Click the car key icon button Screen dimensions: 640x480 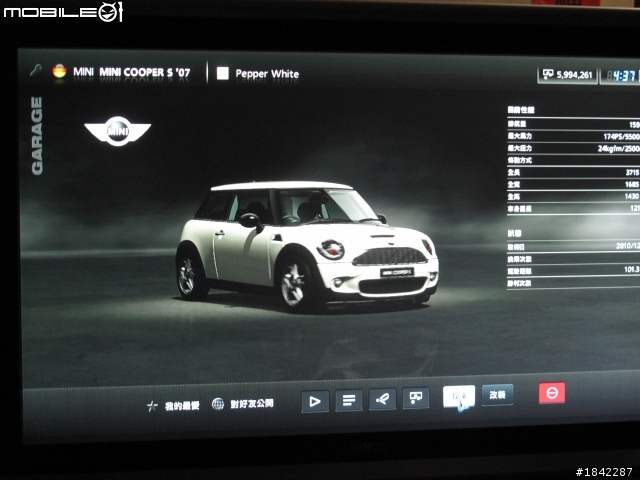pyautogui.click(x=382, y=399)
